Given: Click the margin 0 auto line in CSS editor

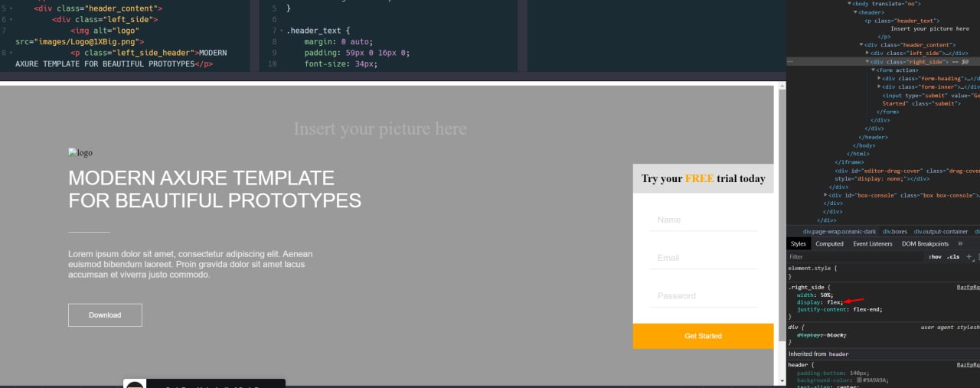Looking at the screenshot, I should (338, 41).
